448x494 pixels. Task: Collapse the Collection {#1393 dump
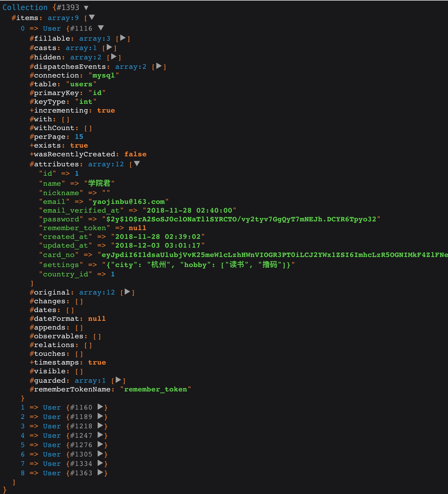pos(86,8)
